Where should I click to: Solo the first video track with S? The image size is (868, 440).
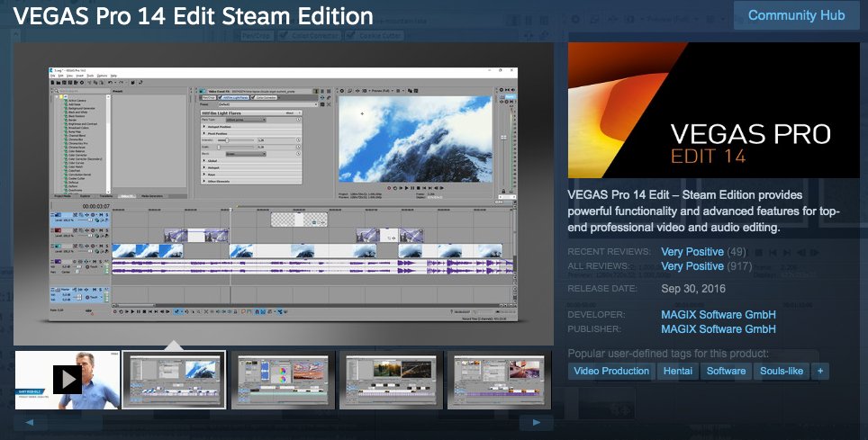pyautogui.click(x=107, y=215)
